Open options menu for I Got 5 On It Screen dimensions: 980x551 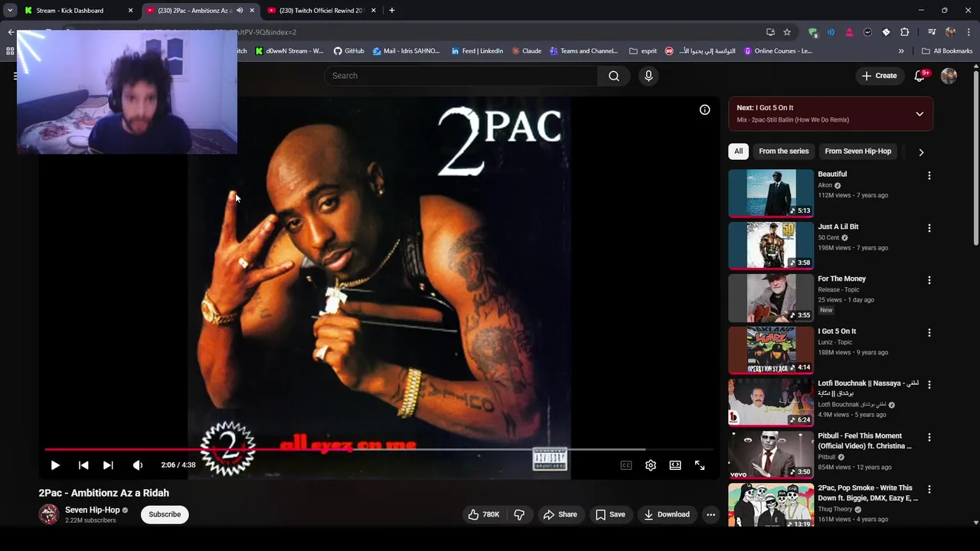929,333
